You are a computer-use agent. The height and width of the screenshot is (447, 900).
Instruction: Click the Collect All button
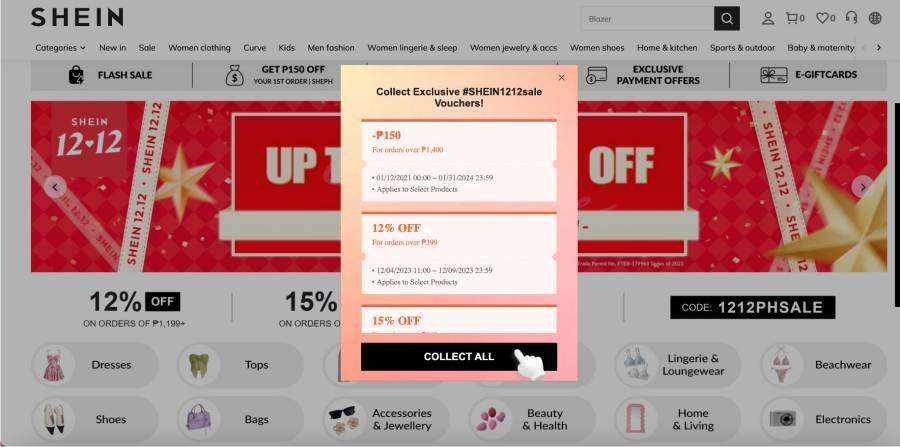click(x=459, y=356)
